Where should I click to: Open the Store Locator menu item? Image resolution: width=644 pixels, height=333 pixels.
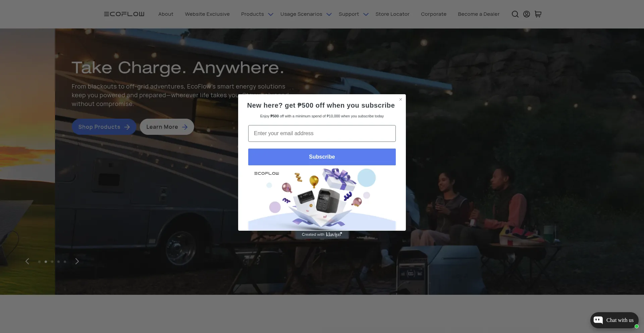click(x=392, y=14)
